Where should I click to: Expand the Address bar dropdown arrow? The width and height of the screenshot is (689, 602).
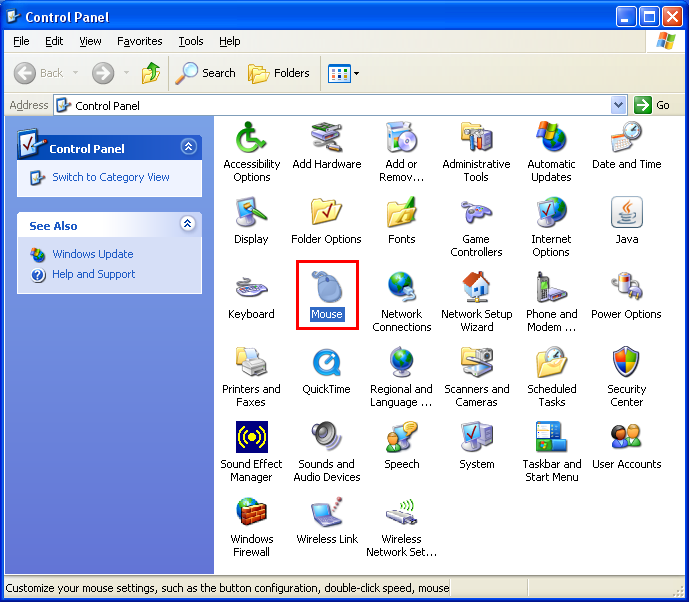[618, 105]
